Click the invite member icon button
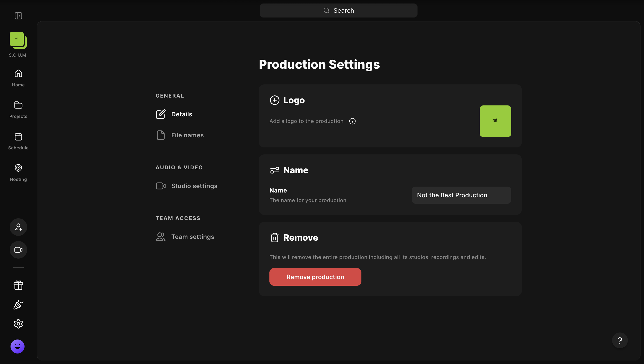Viewport: 644px width, 364px height. point(18,227)
